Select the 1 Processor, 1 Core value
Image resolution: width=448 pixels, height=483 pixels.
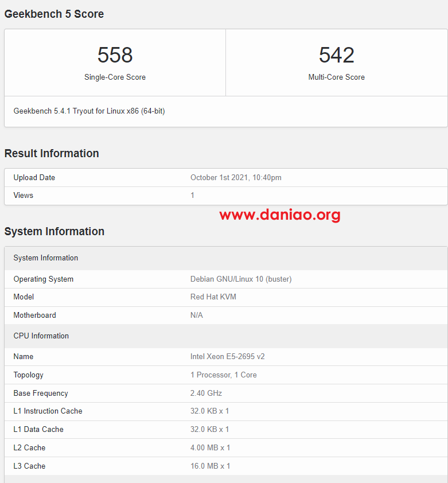[223, 375]
